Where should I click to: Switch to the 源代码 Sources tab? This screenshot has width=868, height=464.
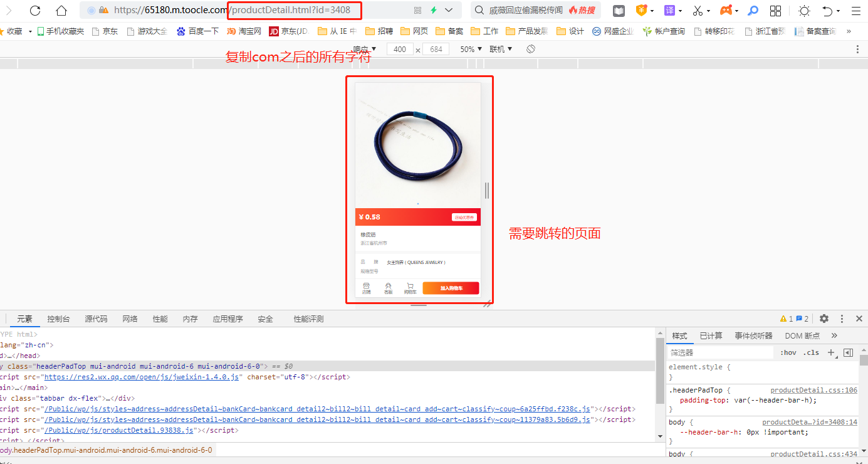[x=96, y=319]
